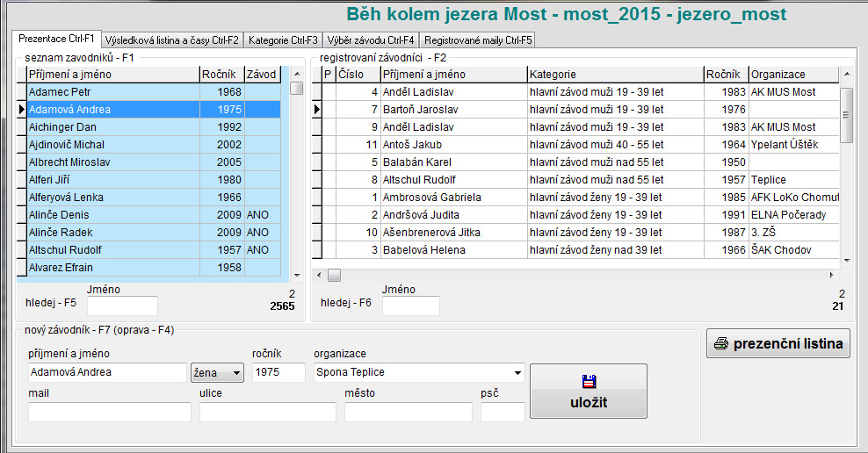The image size is (868, 453).
Task: Click the printer icon on prezenční listina
Action: click(x=720, y=343)
